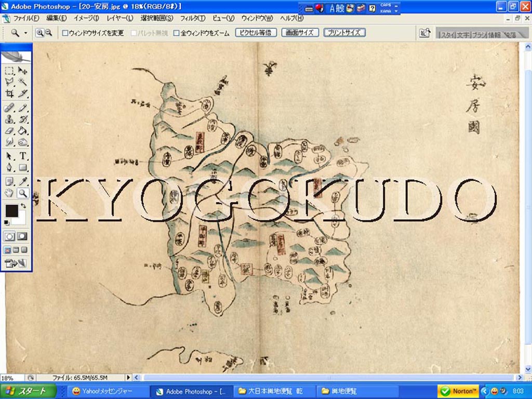The image size is (532, 399).
Task: Set Standard Screen mode
Action: pos(7,250)
